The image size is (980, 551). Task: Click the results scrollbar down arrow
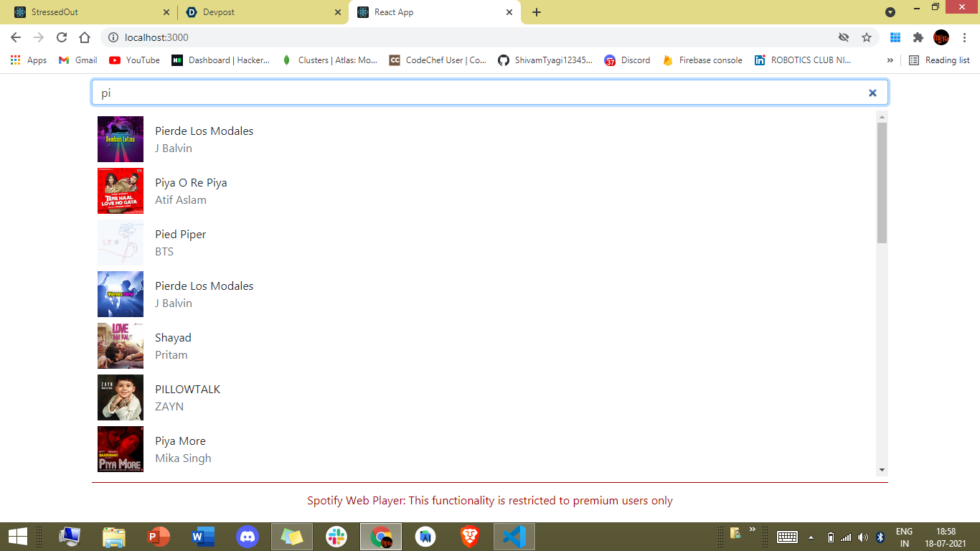pos(882,470)
